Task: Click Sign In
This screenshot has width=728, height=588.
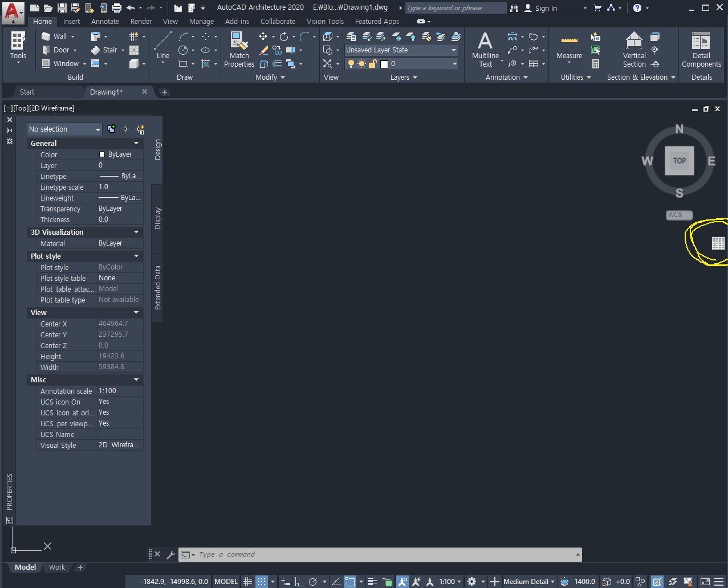Action: 540,8
